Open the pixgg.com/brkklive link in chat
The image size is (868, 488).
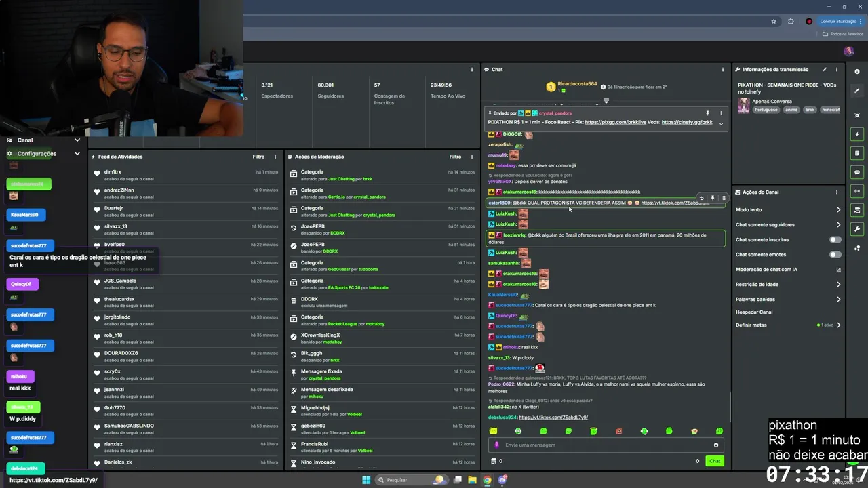click(x=615, y=122)
